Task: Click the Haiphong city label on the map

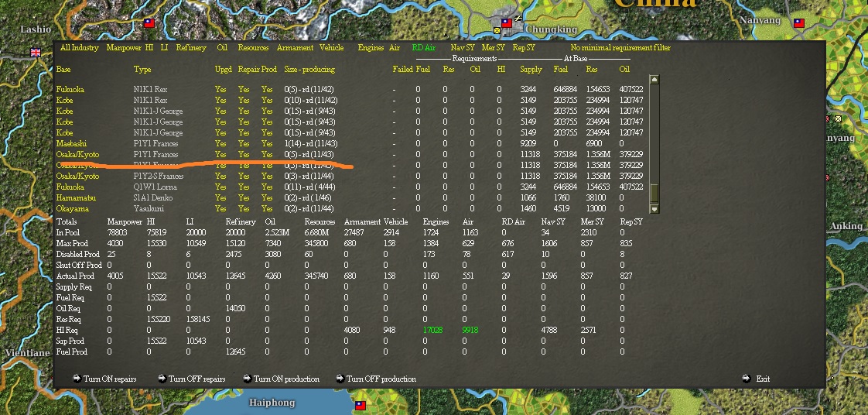Action: [x=272, y=403]
